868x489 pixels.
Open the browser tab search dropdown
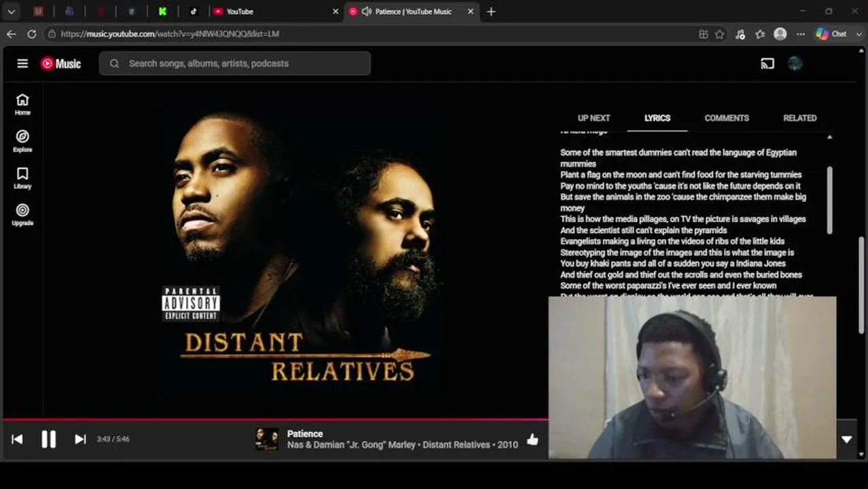pyautogui.click(x=12, y=12)
